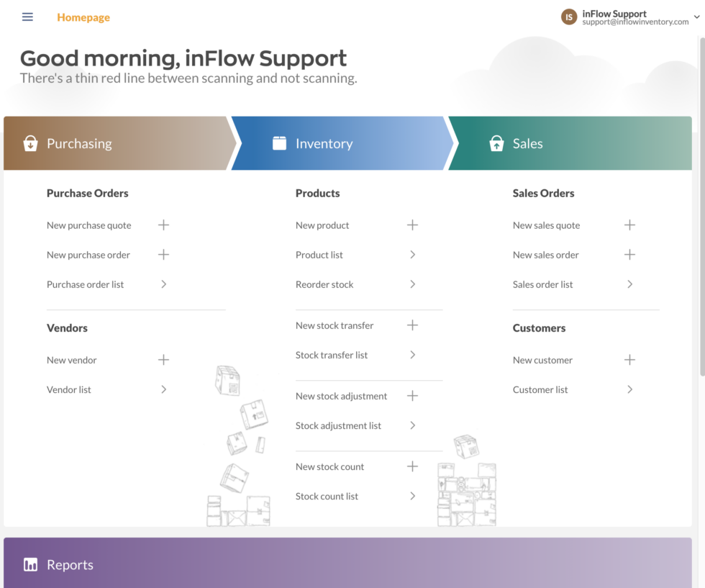
Task: Select the Homepage menu item
Action: click(83, 17)
